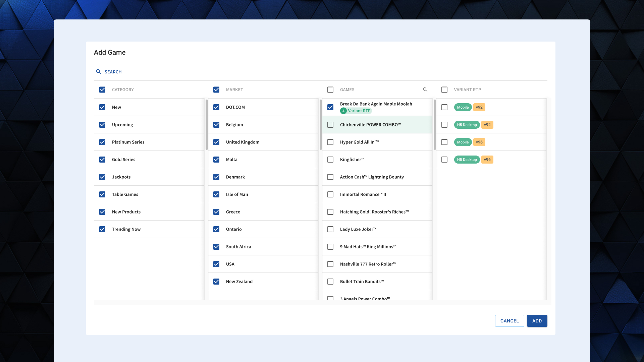Click the Mobile v92 variant tag
Viewport: 644px width, 362px height.
[x=463, y=107]
